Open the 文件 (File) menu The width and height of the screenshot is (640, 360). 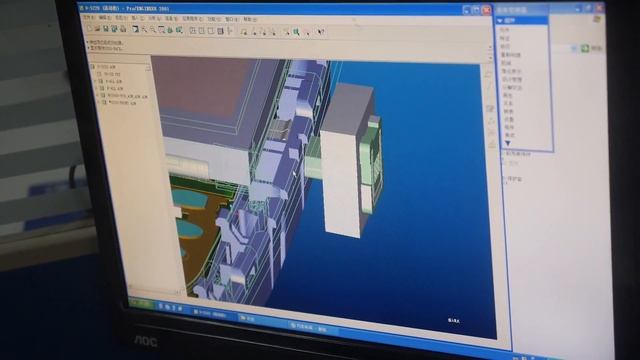point(89,18)
